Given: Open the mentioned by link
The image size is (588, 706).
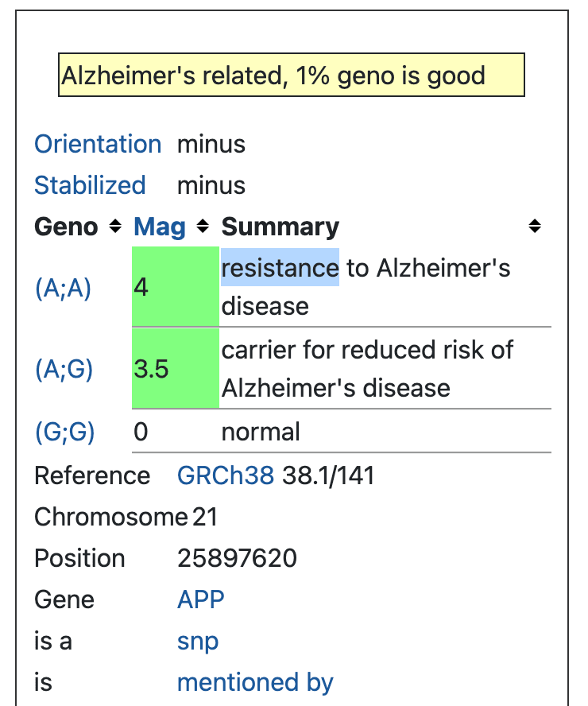Looking at the screenshot, I should (x=255, y=682).
